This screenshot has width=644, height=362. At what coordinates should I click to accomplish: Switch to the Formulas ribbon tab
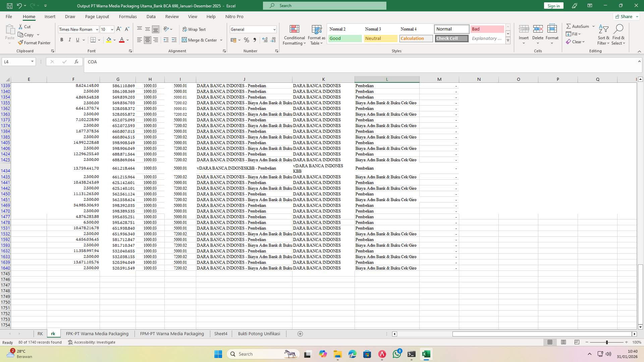(x=128, y=16)
